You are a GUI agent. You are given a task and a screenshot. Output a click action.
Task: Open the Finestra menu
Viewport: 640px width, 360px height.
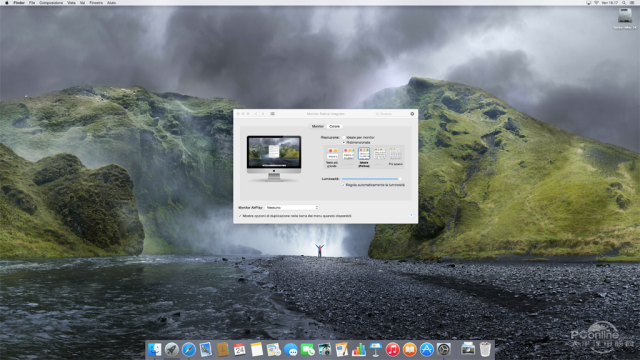96,3
